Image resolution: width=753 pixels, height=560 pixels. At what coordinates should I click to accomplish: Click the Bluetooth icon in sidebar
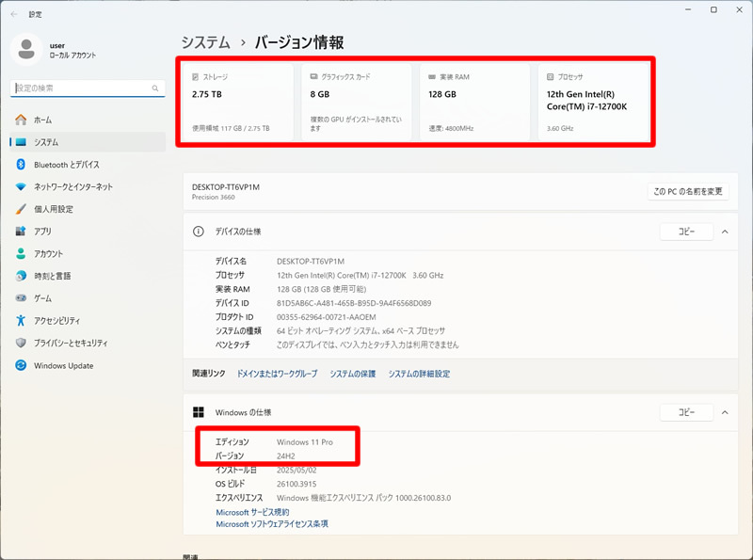21,165
